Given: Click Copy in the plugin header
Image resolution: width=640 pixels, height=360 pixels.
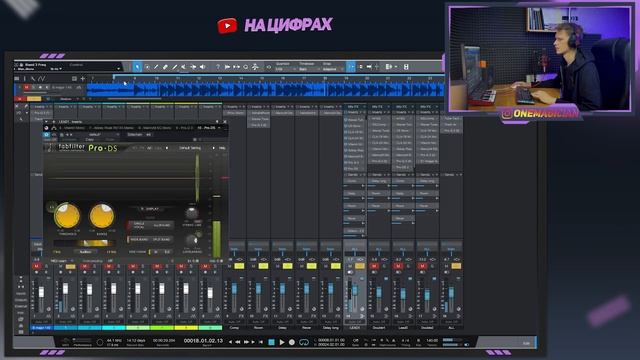Looking at the screenshot, I should pos(89,140).
